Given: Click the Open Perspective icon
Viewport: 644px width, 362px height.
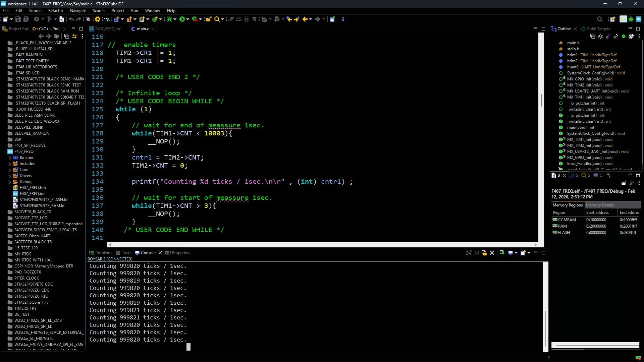Looking at the screenshot, I should [x=612, y=19].
